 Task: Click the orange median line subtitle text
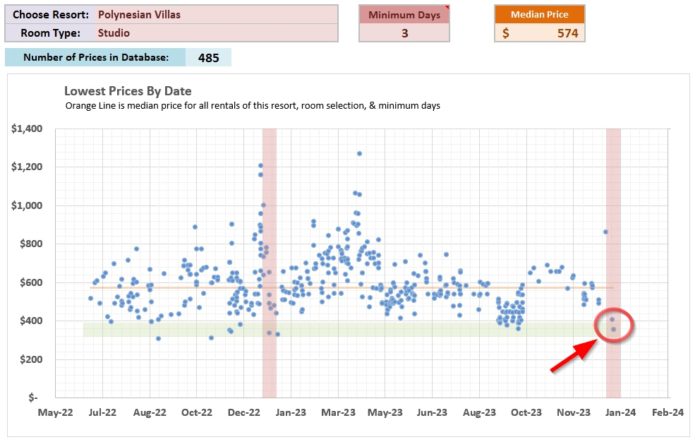[x=252, y=105]
